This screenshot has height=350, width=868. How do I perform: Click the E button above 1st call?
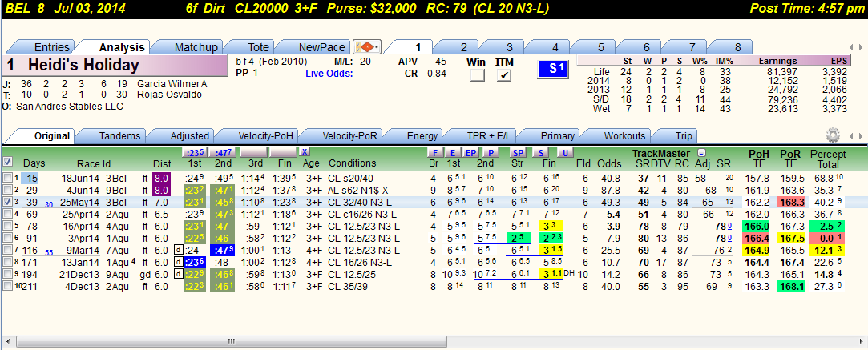(x=453, y=152)
